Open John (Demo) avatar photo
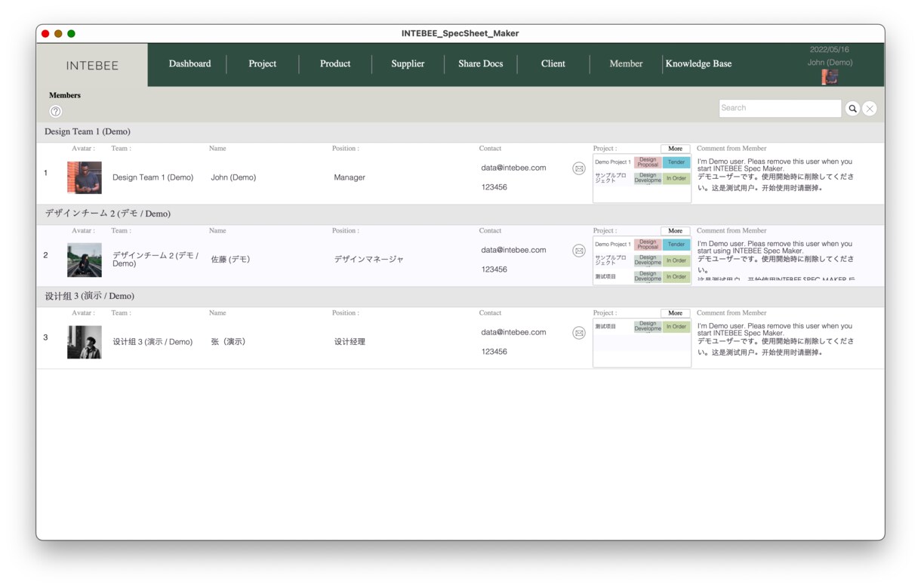Image resolution: width=921 pixels, height=588 pixels. [84, 177]
